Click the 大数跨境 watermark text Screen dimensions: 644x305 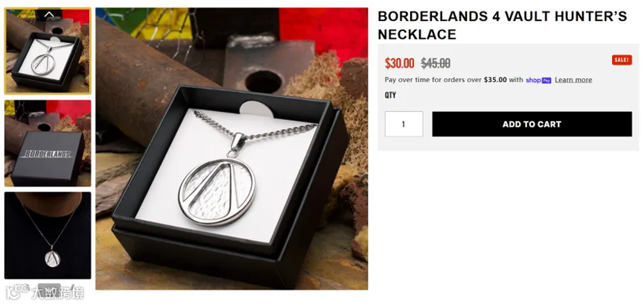click(58, 292)
